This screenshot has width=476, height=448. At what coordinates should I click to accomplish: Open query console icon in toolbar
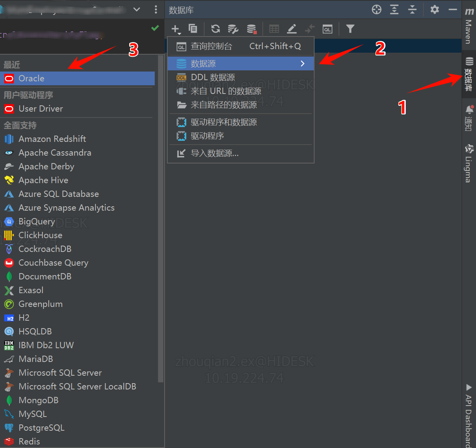point(328,29)
